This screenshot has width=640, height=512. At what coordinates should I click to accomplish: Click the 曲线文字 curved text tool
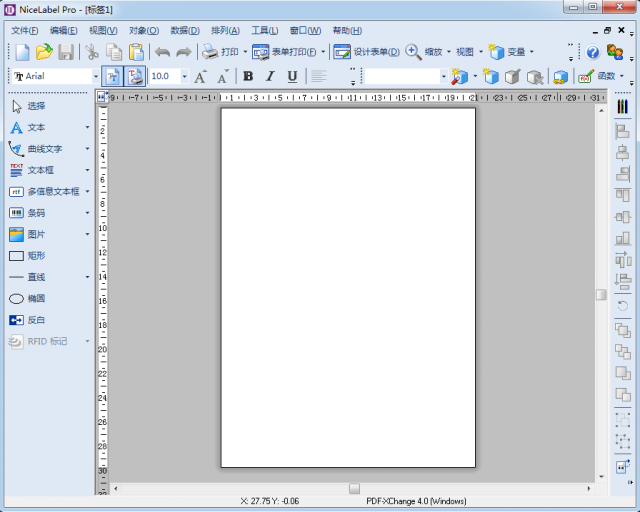[44, 149]
